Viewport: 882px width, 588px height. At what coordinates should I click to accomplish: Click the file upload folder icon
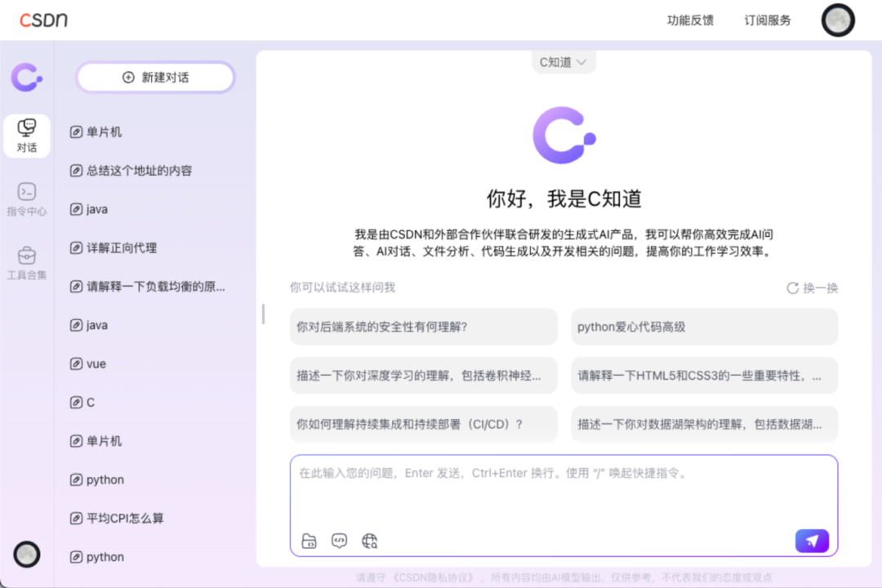[309, 541]
